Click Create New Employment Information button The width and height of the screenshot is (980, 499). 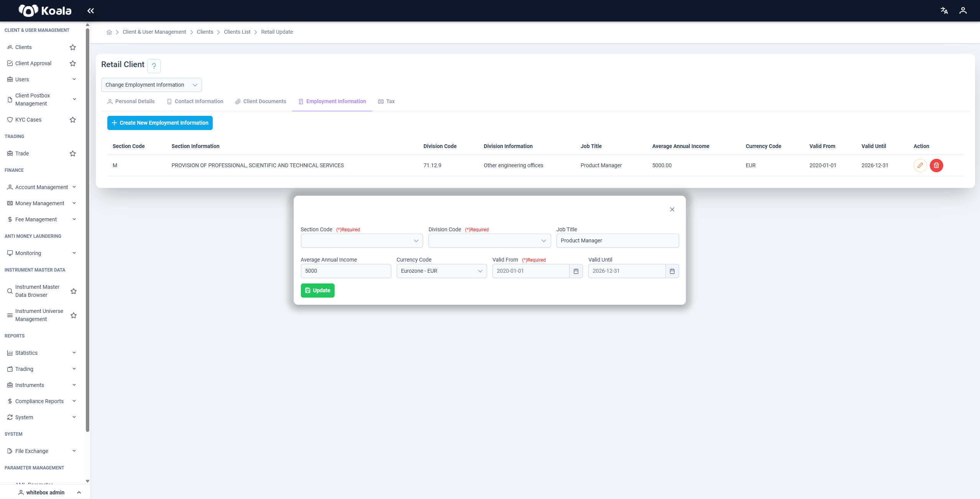pyautogui.click(x=160, y=123)
